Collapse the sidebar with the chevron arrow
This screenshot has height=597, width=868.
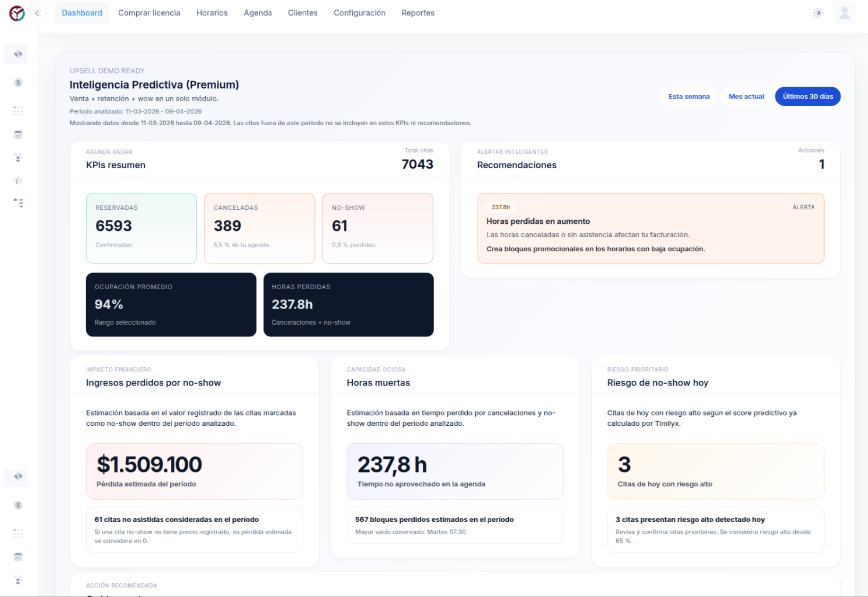(38, 12)
